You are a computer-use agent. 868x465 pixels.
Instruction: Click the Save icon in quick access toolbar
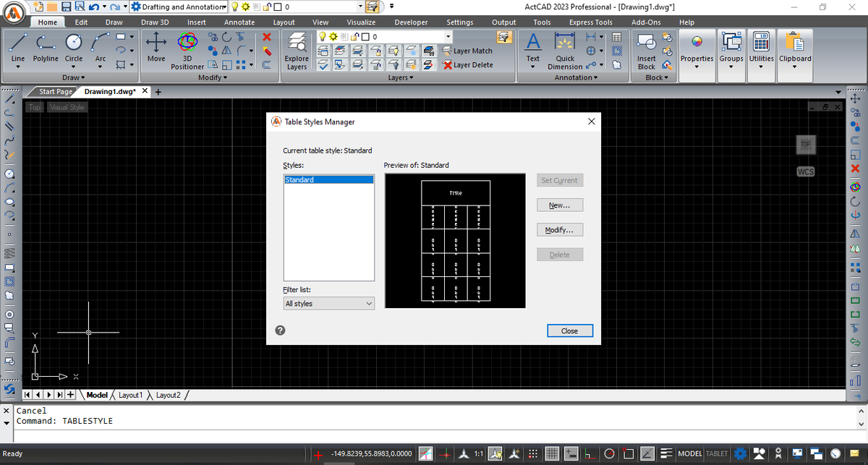pos(67,7)
